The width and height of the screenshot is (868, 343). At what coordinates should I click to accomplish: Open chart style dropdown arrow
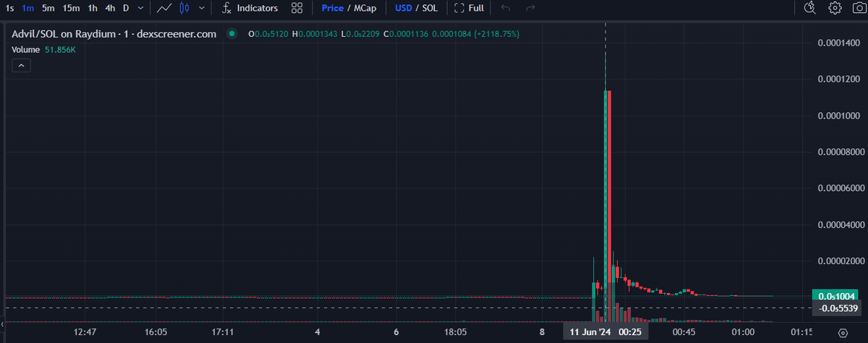[x=201, y=9]
